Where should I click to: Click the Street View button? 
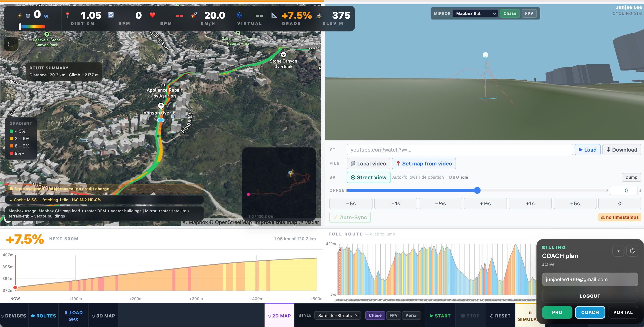368,178
